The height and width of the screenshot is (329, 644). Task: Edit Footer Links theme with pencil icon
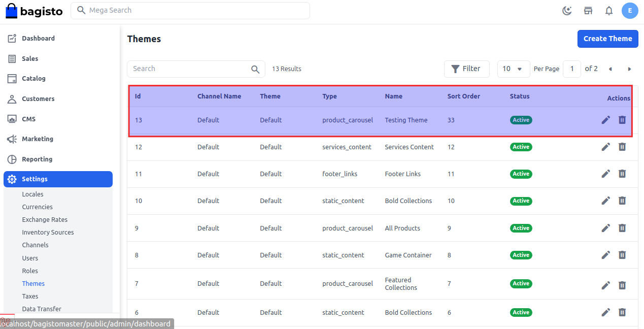click(x=605, y=174)
